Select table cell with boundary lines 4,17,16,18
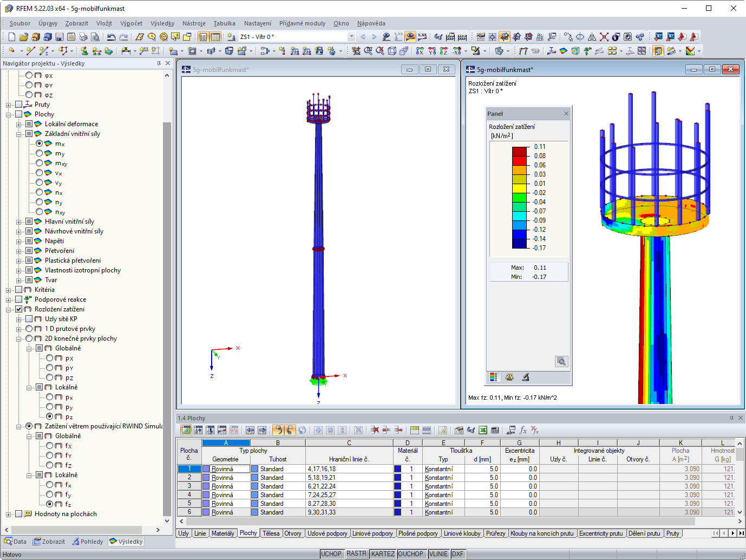Screen dimensions: 746x560 coord(349,469)
